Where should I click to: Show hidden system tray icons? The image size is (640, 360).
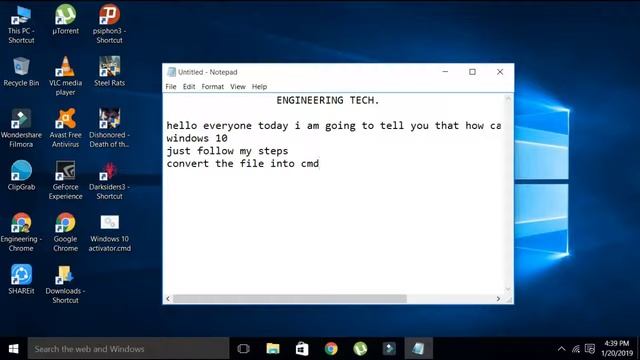point(562,349)
